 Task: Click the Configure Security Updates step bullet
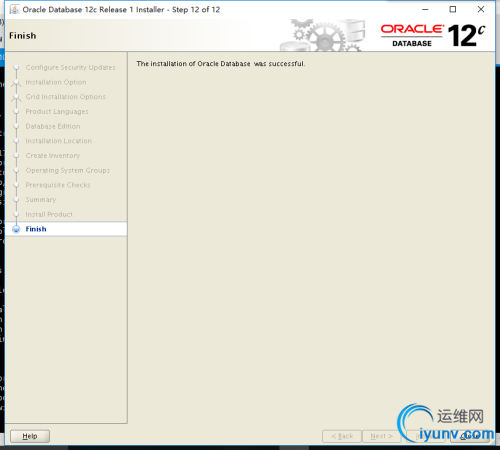pyautogui.click(x=16, y=67)
